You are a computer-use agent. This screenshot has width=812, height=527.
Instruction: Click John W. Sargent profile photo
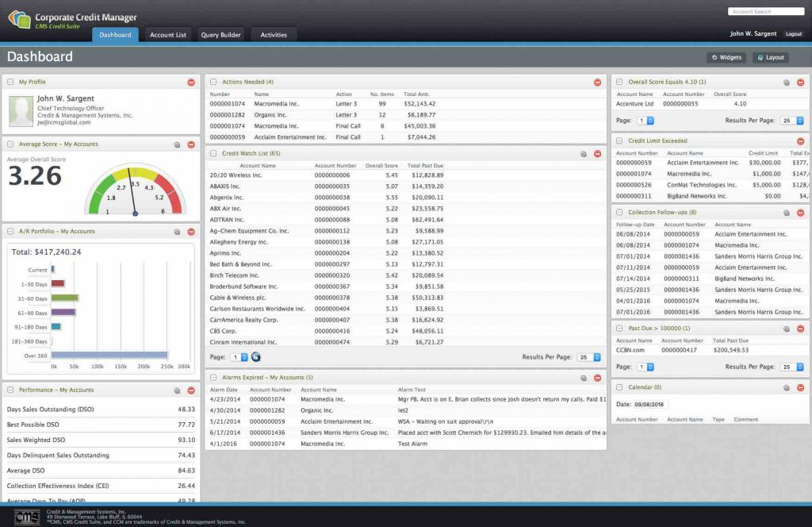click(x=21, y=111)
